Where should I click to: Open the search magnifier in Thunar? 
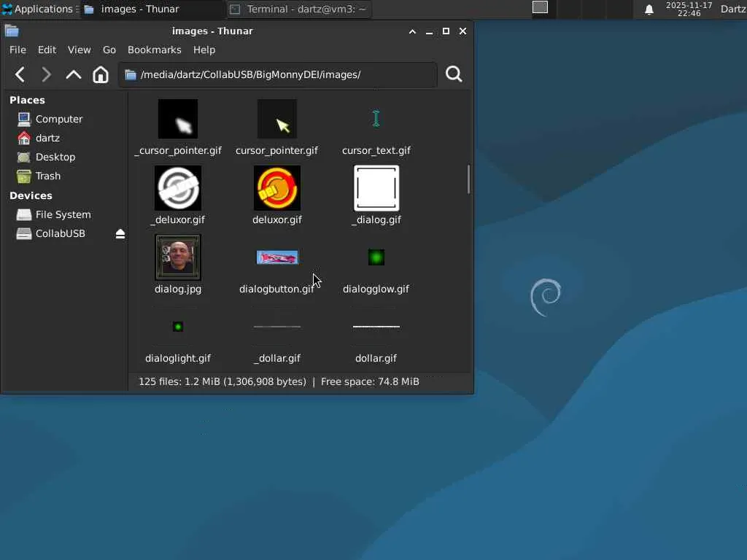[x=454, y=74]
